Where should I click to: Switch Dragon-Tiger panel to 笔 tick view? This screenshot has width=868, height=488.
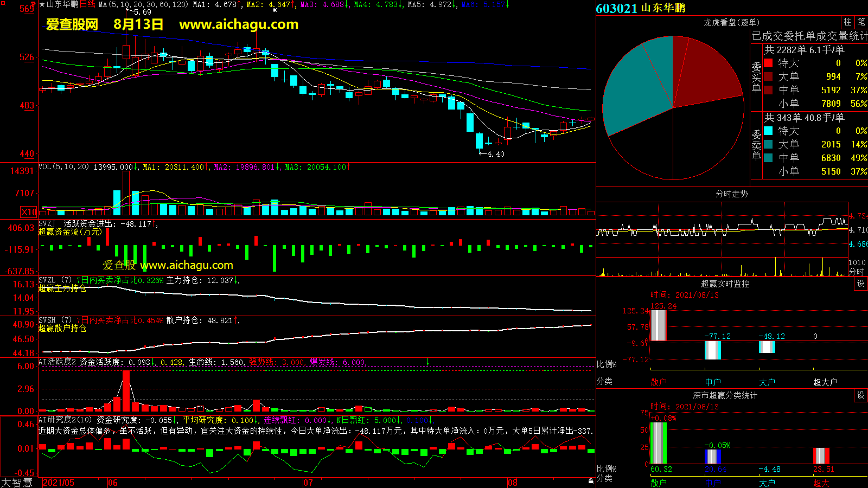point(861,22)
